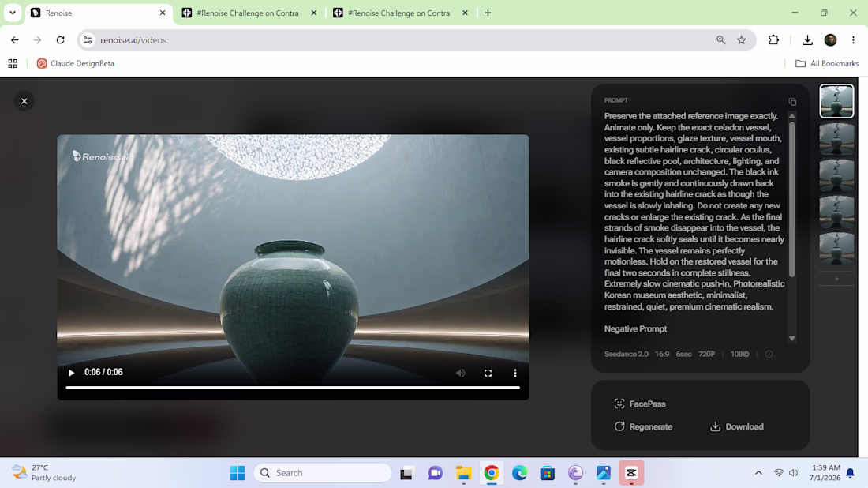
Task: Select the last vessel thumbnail
Action: tap(836, 248)
